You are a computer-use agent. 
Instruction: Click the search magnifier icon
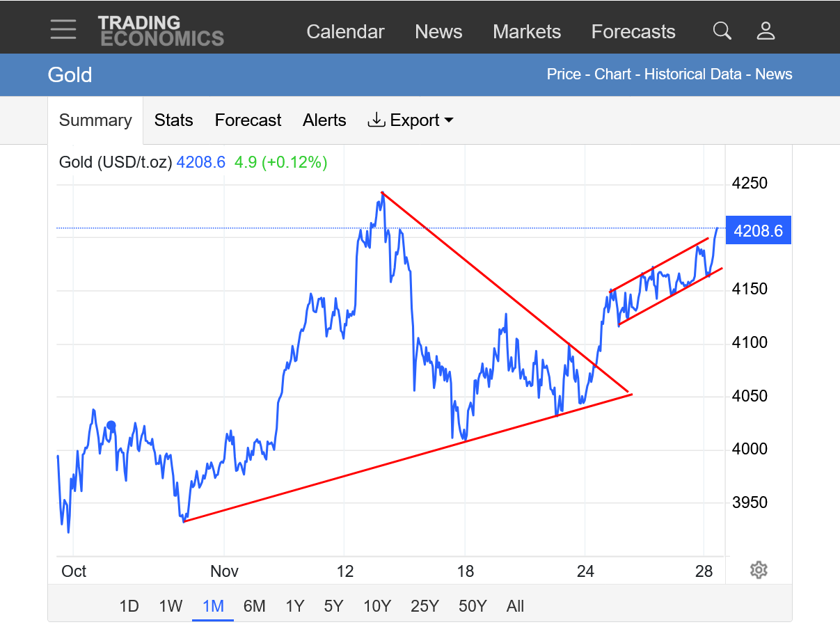(722, 31)
